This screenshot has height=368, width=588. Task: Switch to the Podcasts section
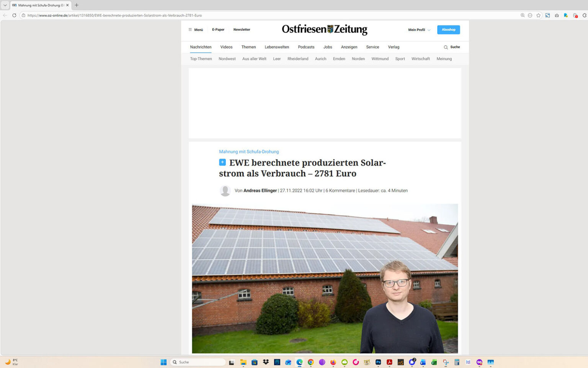[x=306, y=47]
